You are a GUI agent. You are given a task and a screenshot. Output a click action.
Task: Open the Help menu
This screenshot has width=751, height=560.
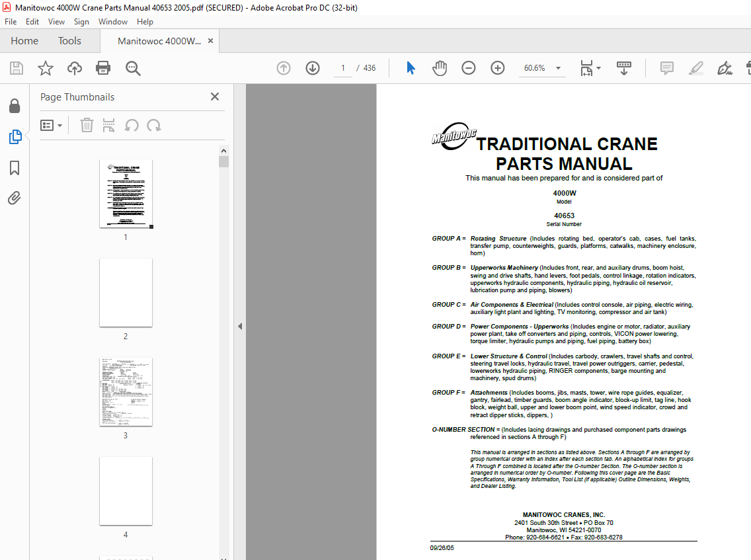(145, 22)
